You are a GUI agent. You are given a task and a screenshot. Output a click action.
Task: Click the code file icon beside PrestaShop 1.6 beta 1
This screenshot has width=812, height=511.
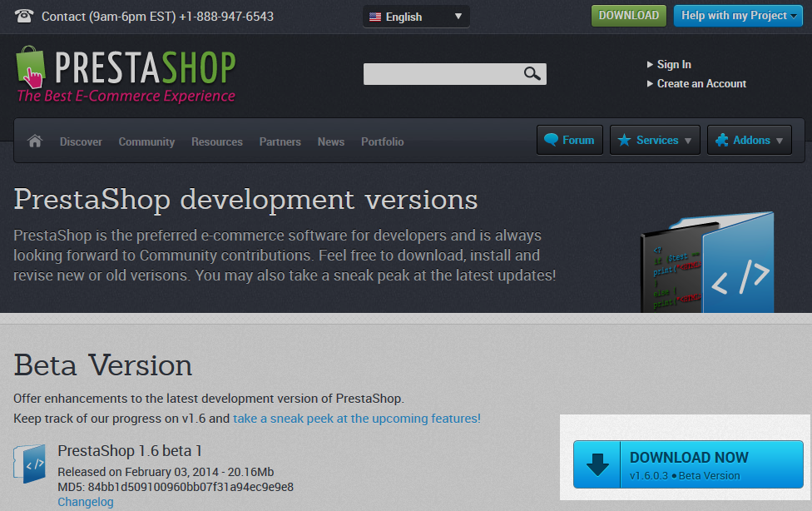point(29,464)
